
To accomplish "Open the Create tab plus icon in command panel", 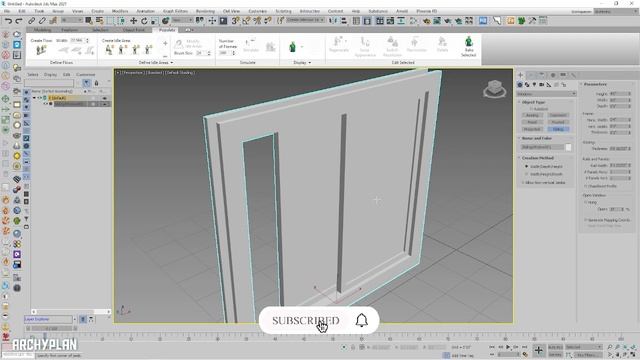I will pyautogui.click(x=520, y=75).
